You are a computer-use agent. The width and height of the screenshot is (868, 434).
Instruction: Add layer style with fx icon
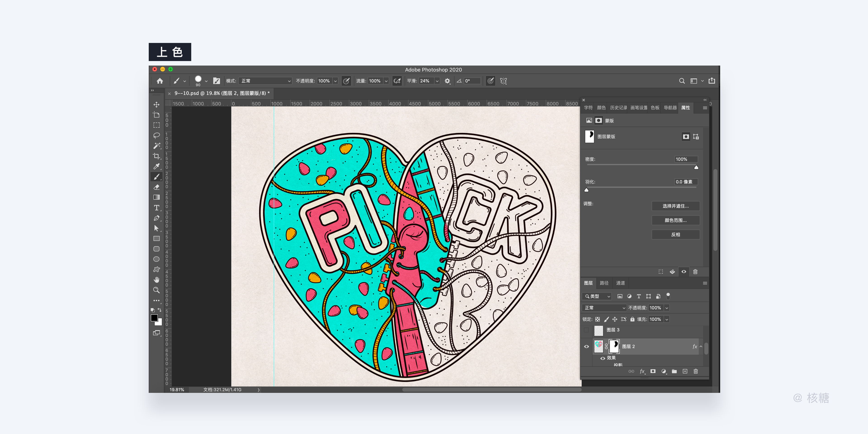tap(642, 371)
